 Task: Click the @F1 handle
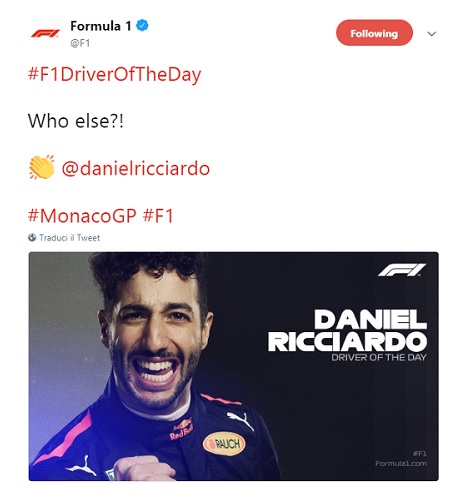[x=80, y=43]
